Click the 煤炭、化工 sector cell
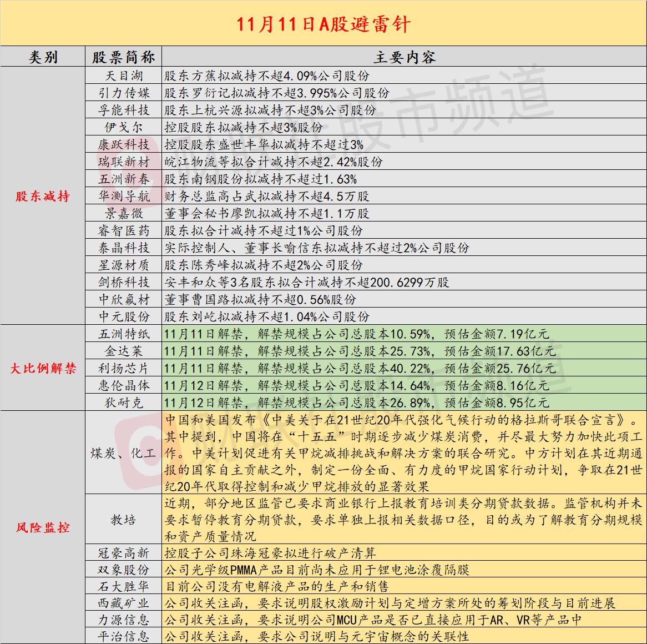Screen dimensions: 647x644 coord(123,452)
